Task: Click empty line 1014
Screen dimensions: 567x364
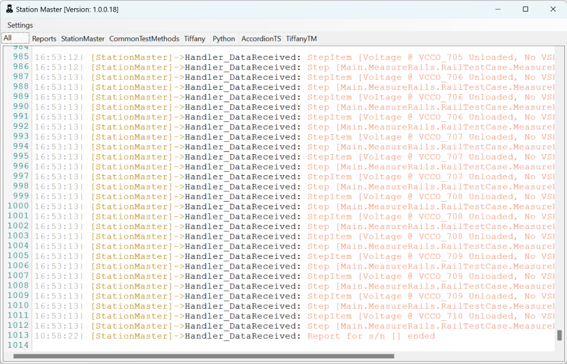Action: pos(18,345)
